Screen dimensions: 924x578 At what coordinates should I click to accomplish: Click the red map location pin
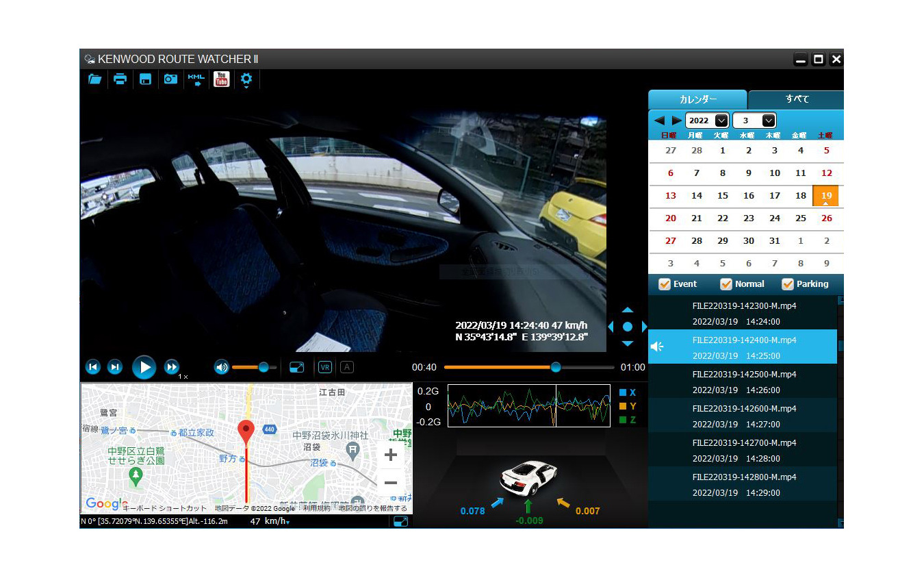click(246, 434)
